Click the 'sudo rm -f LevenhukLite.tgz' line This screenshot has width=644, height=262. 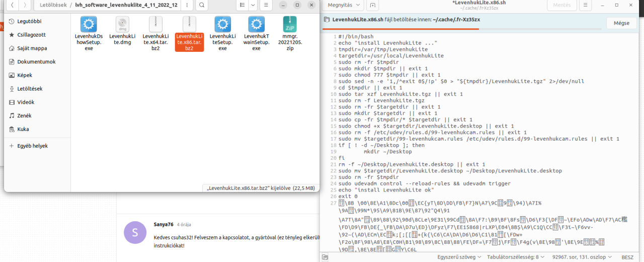(x=381, y=101)
